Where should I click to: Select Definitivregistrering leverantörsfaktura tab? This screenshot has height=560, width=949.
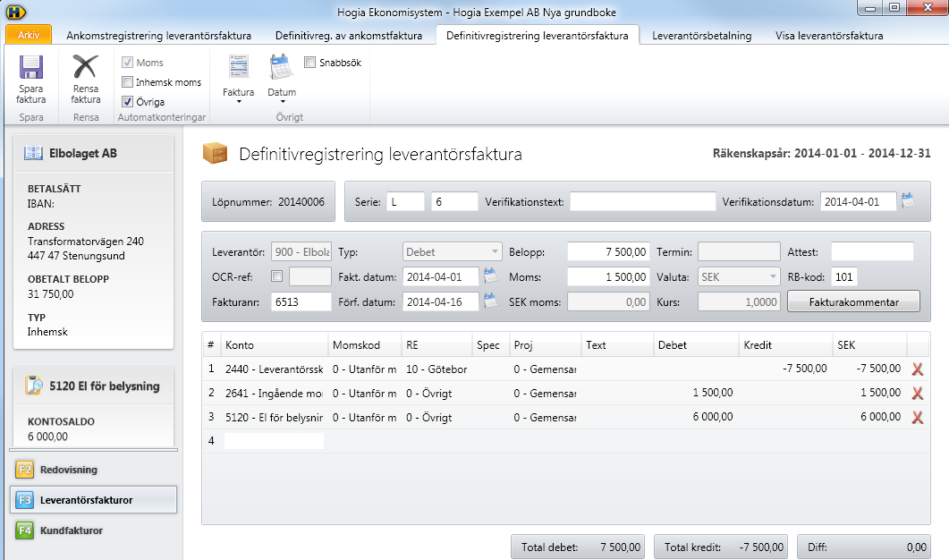pyautogui.click(x=538, y=36)
